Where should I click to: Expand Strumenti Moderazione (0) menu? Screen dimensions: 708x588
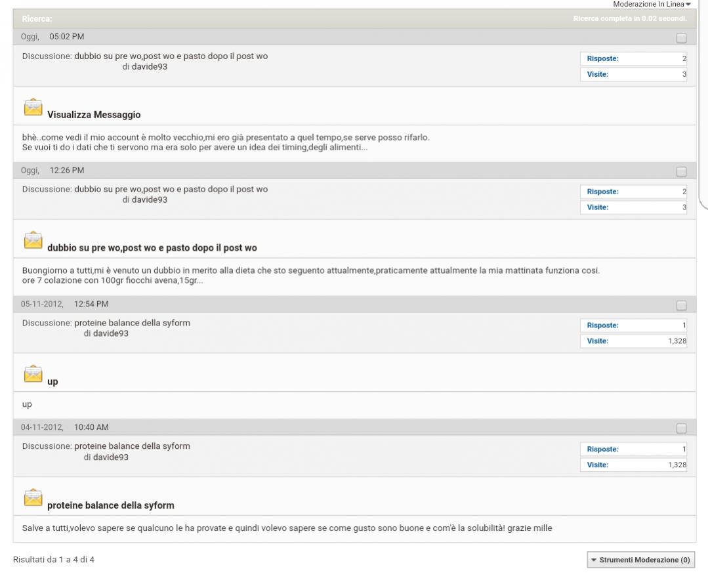pos(640,560)
